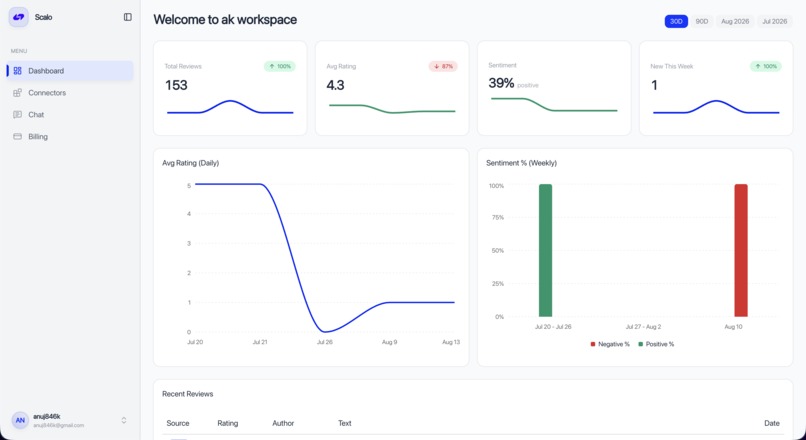Click the Aug 13 axis label
The width and height of the screenshot is (806, 440).
pyautogui.click(x=451, y=342)
